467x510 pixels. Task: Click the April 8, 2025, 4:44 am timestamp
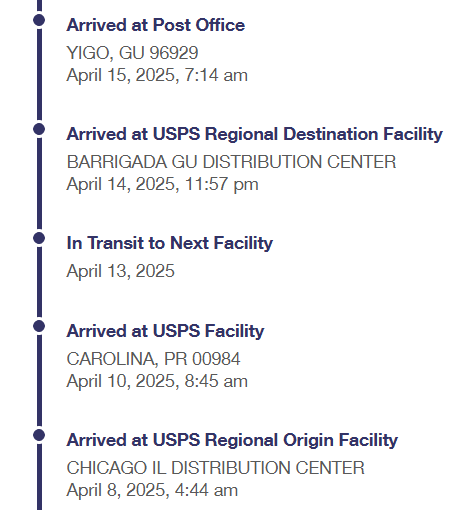(152, 490)
